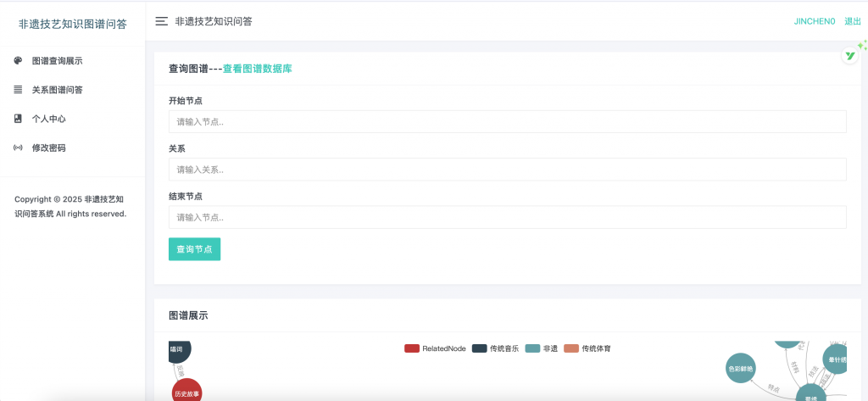Toggle the 传统体育 legend orange swatch

571,348
